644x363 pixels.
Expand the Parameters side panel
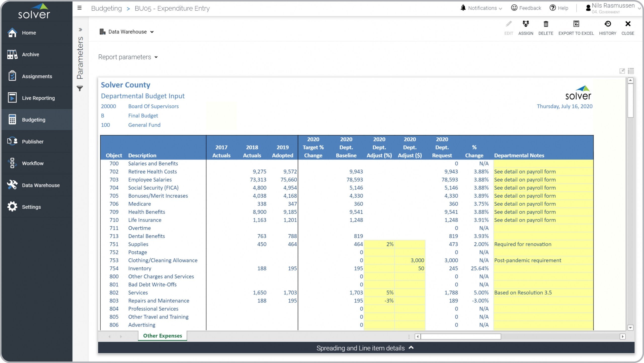[80, 30]
